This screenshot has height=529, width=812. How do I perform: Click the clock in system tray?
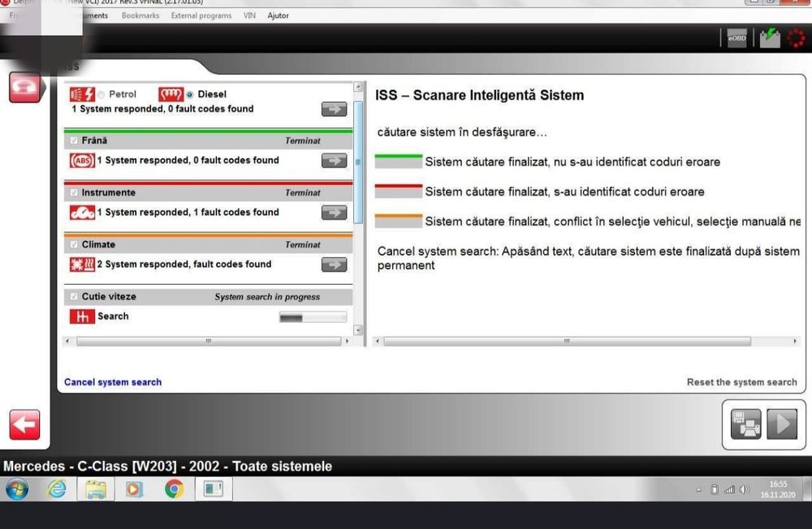click(x=778, y=489)
